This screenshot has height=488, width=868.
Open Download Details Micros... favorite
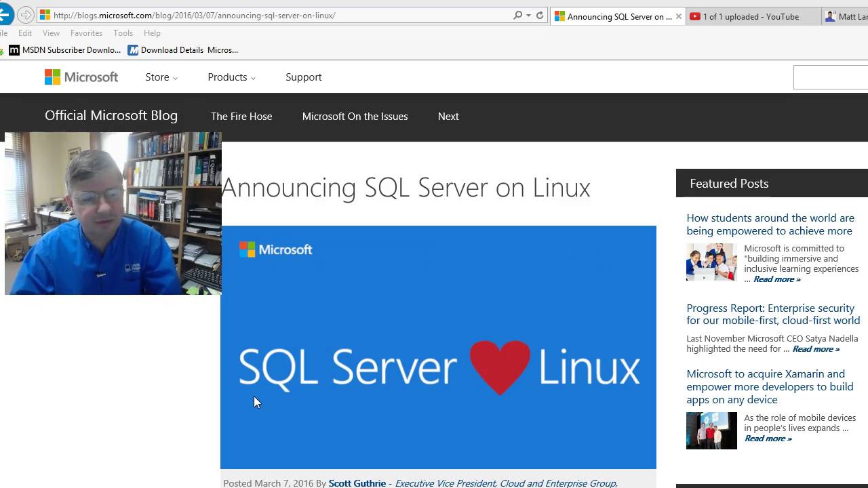coord(183,50)
